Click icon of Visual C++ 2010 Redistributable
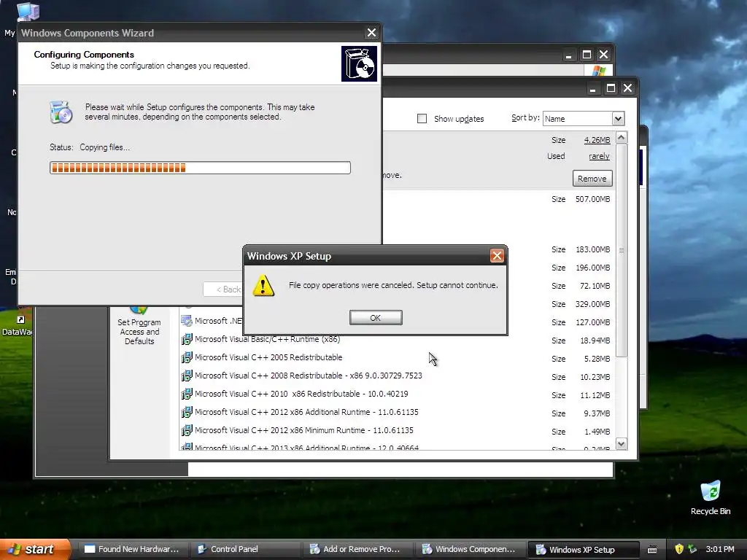Image resolution: width=747 pixels, height=560 pixels. tap(187, 394)
